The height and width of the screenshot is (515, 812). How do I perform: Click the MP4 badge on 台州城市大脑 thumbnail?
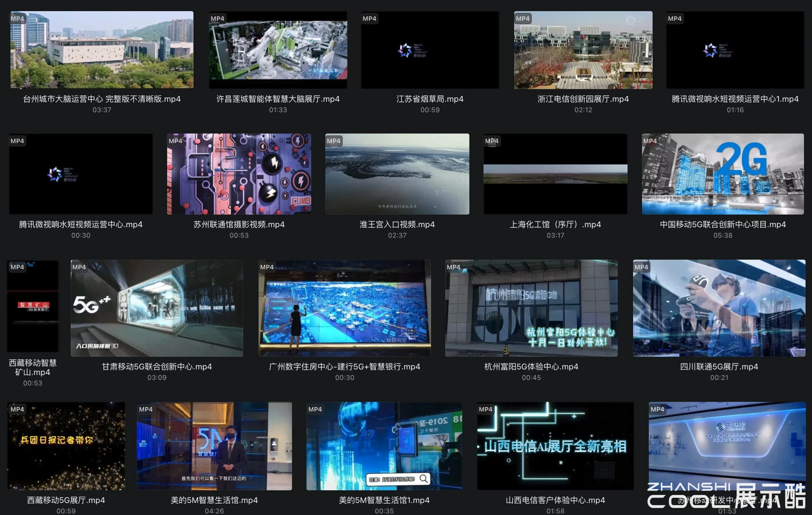(x=17, y=18)
